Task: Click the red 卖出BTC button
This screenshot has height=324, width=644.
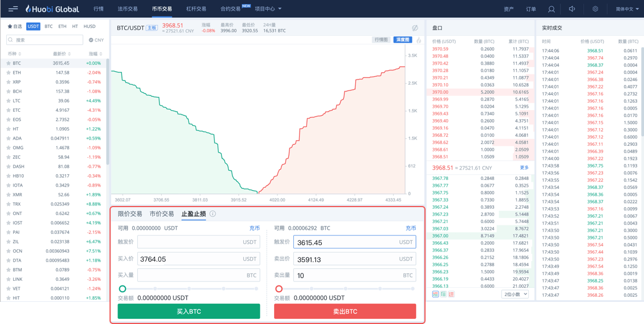Action: pos(344,312)
